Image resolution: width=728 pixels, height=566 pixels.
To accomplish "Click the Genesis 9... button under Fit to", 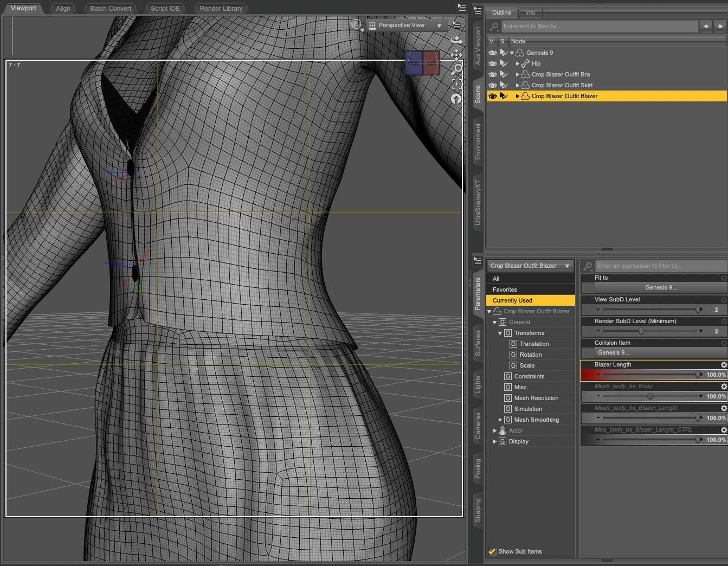I will [661, 287].
